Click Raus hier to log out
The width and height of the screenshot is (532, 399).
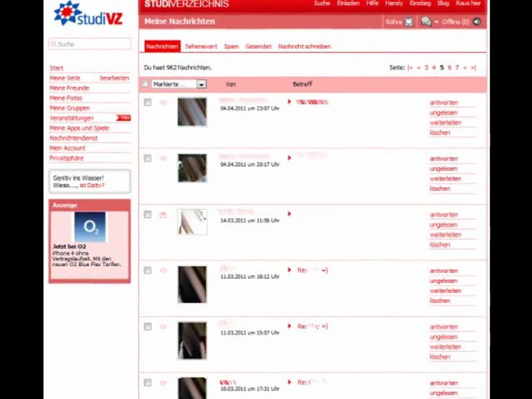(468, 3)
